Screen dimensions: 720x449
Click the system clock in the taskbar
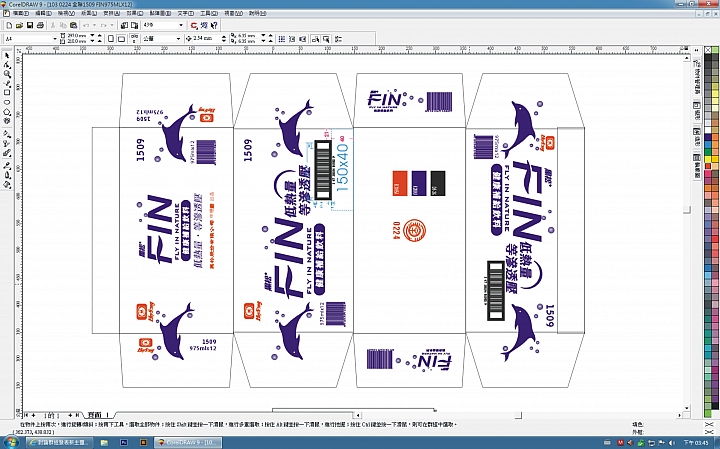click(696, 443)
